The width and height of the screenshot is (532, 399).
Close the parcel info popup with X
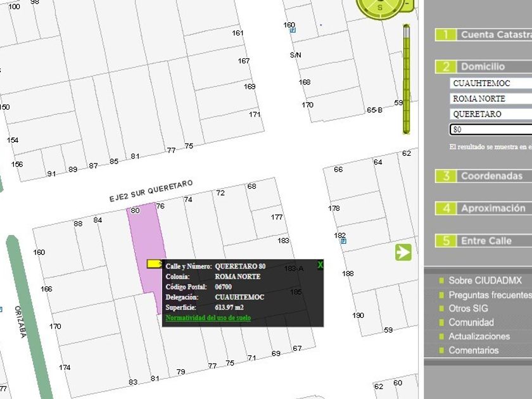[x=320, y=265]
